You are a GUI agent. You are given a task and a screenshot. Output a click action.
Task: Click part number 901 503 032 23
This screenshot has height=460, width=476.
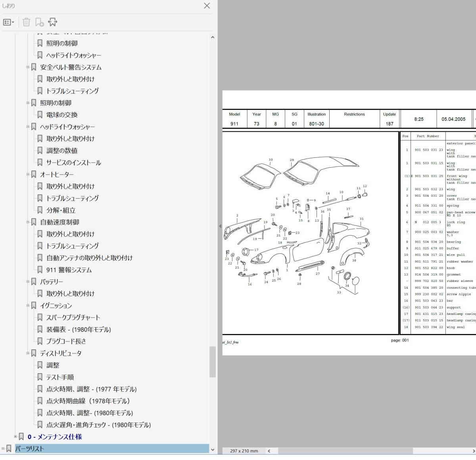pos(429,189)
